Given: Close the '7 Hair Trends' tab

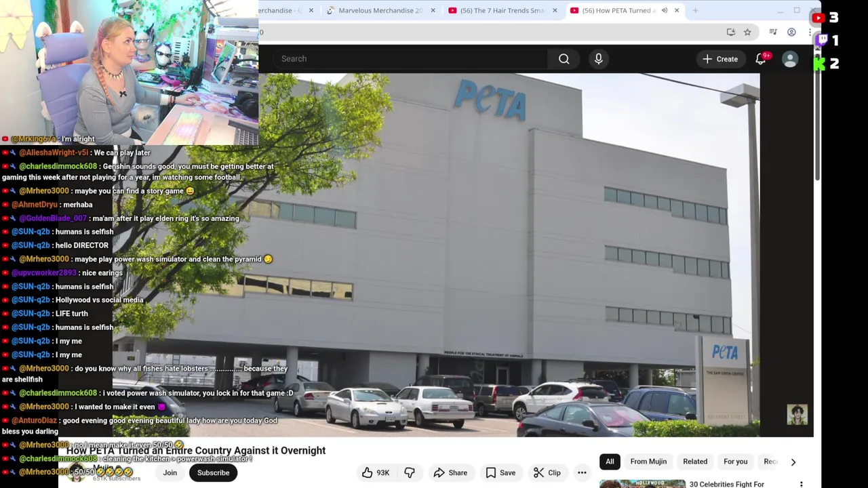Looking at the screenshot, I should (x=555, y=10).
